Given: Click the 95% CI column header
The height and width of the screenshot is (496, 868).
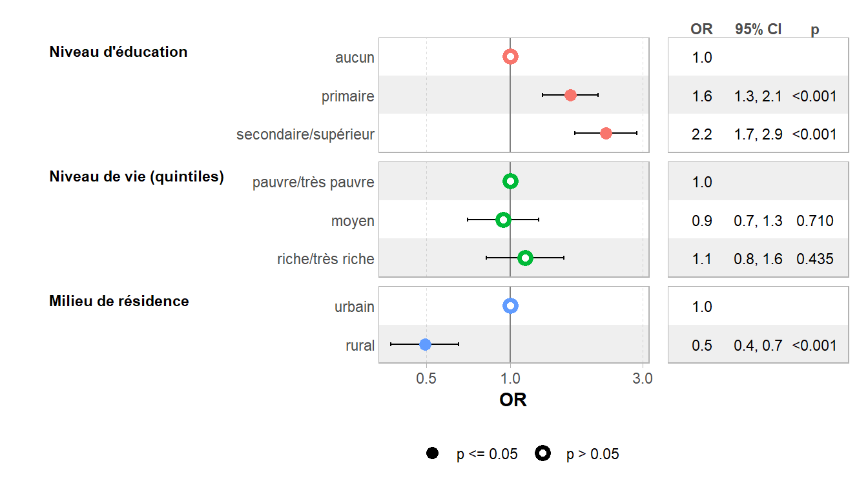Looking at the screenshot, I should (758, 29).
